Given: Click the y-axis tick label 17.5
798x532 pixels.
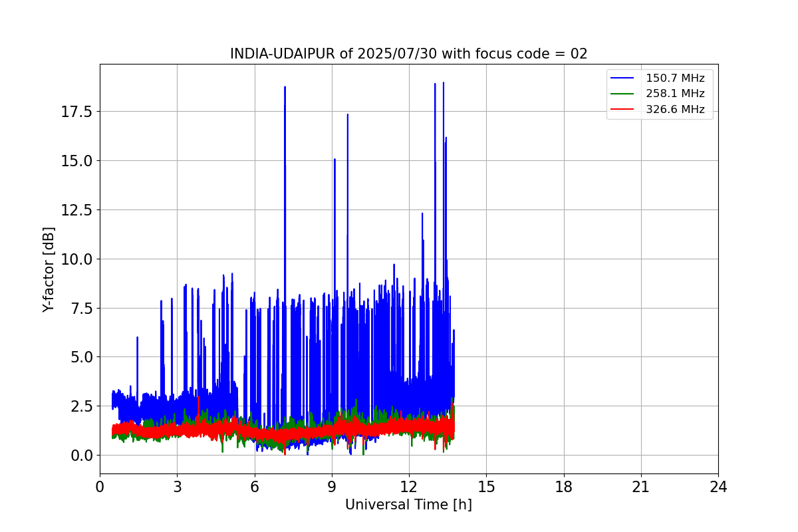Looking at the screenshot, I should point(78,111).
